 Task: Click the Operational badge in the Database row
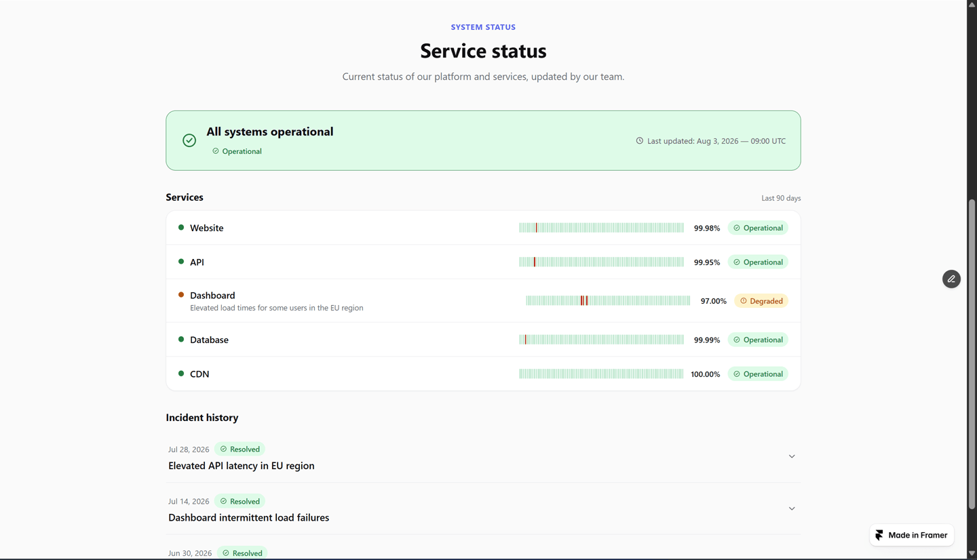tap(758, 340)
